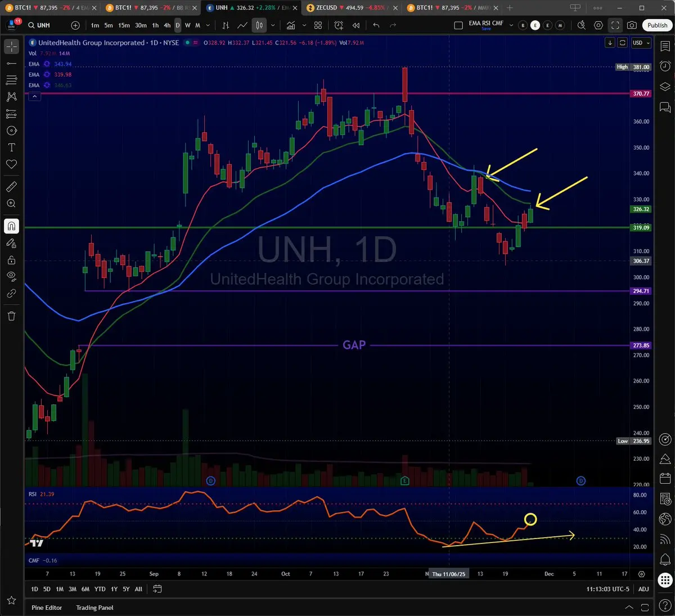675x616 pixels.
Task: Select the candles chart style icon
Action: [259, 25]
